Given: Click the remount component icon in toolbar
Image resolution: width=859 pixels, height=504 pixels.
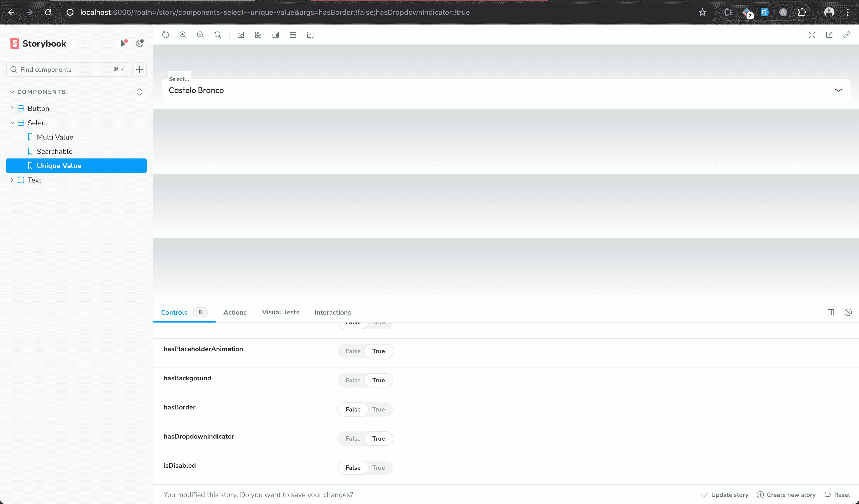Looking at the screenshot, I should click(166, 35).
